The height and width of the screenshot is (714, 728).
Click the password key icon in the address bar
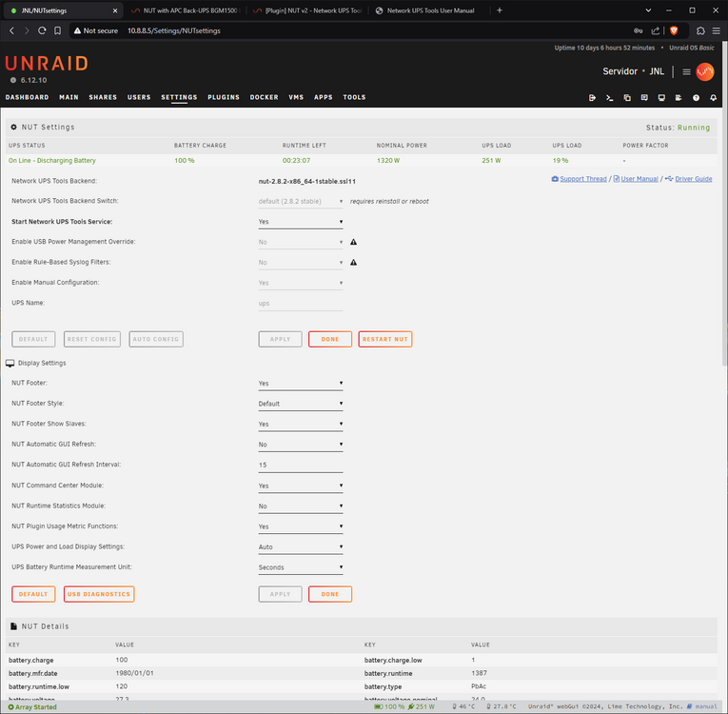click(638, 30)
